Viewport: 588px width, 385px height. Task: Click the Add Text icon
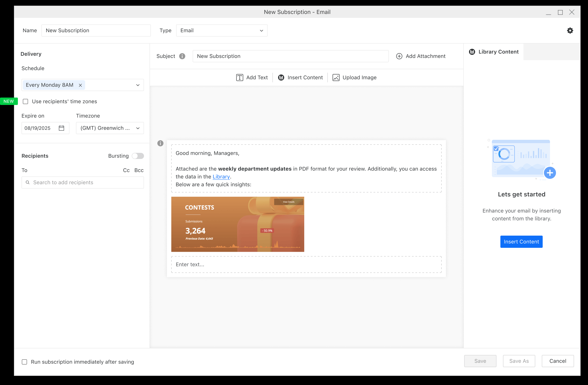pyautogui.click(x=239, y=78)
